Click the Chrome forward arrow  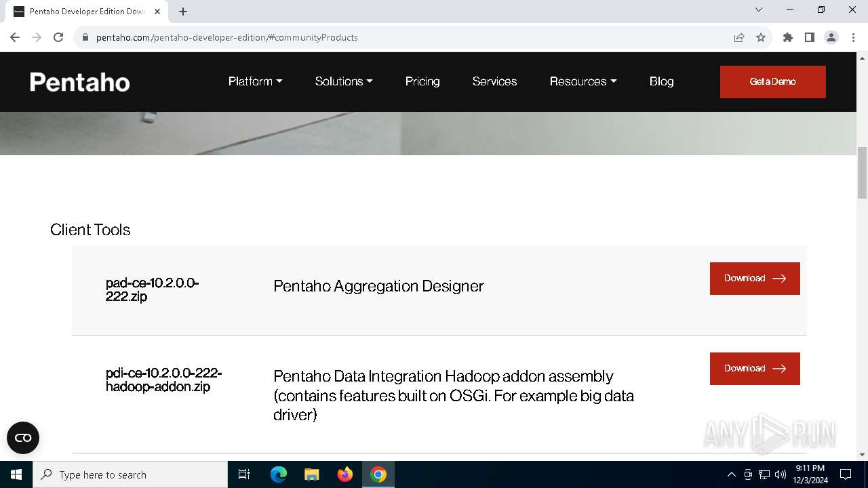(x=37, y=37)
